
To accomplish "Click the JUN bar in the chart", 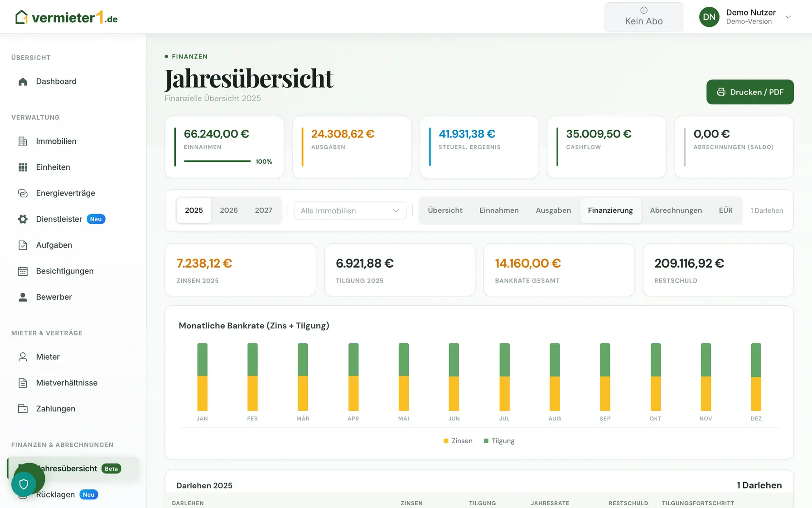I will tap(454, 377).
